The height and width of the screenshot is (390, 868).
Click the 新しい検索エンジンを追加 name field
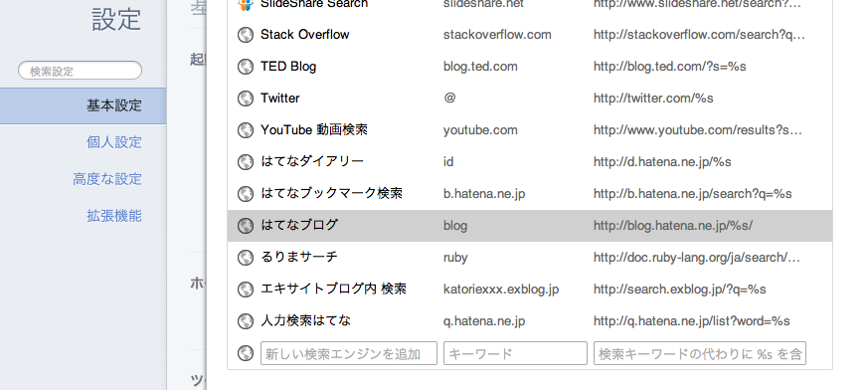tap(349, 353)
